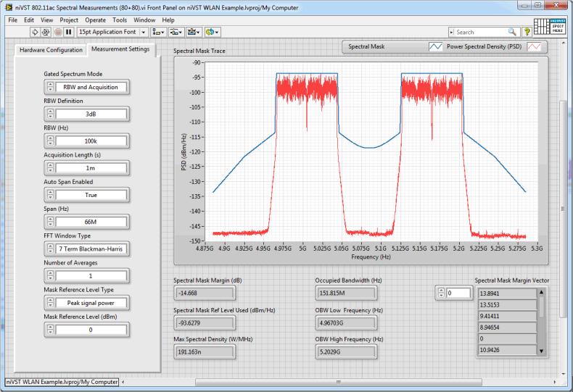The height and width of the screenshot is (392, 573).
Task: Open the Align Objects tool
Action: pyautogui.click(x=159, y=32)
